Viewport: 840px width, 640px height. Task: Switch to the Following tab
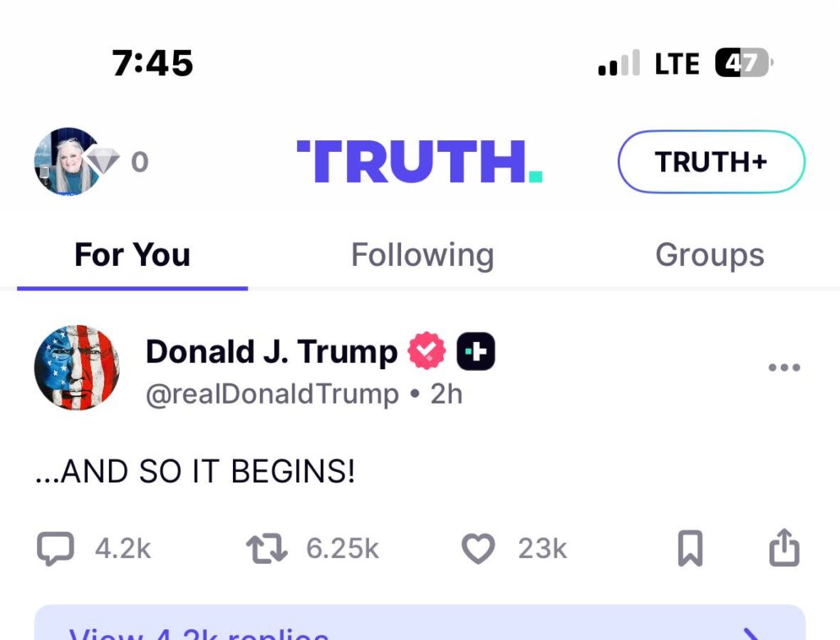422,255
